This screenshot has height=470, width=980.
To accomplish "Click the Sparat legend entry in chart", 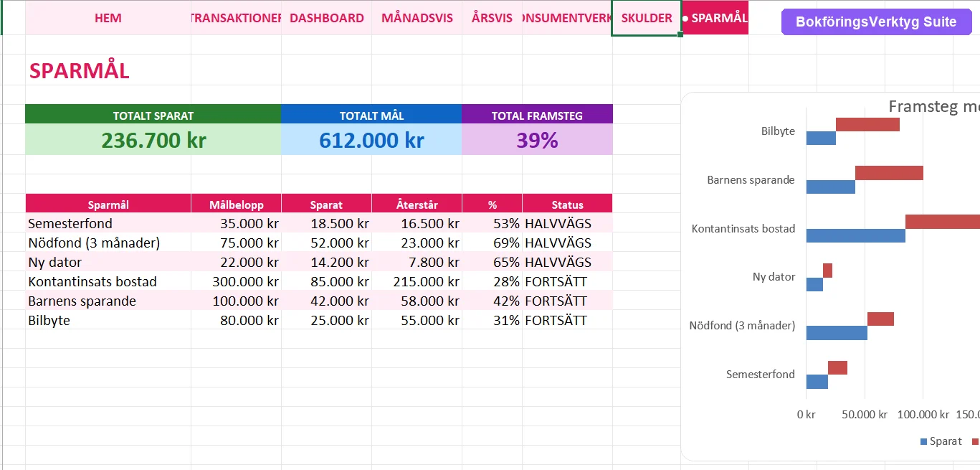I will 941,441.
